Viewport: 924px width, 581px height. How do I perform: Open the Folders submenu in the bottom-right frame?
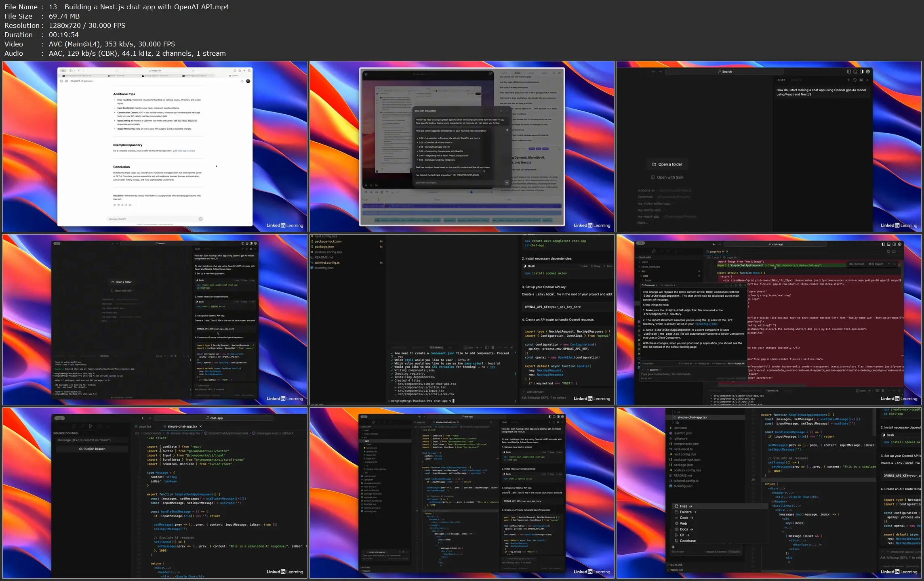click(686, 512)
